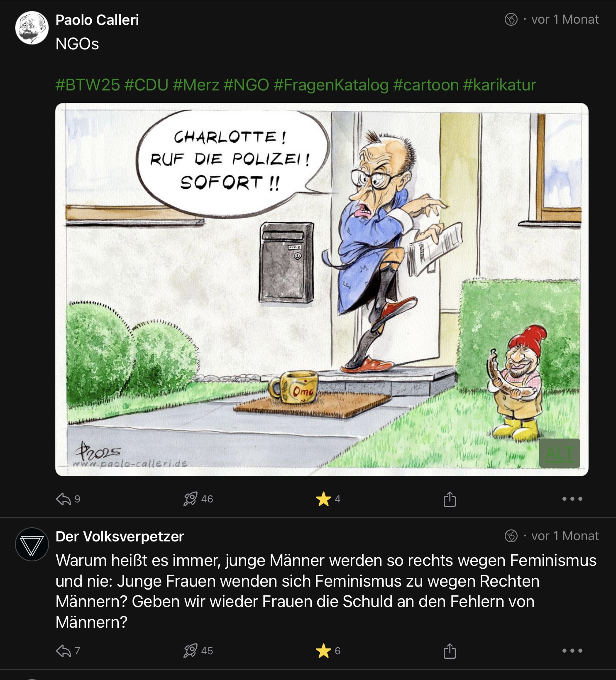The height and width of the screenshot is (680, 616).
Task: Open the #Merz hashtag
Action: pos(196,85)
